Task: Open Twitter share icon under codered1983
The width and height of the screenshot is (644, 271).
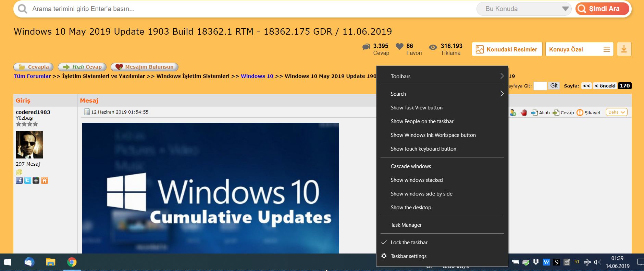Action: click(28, 180)
